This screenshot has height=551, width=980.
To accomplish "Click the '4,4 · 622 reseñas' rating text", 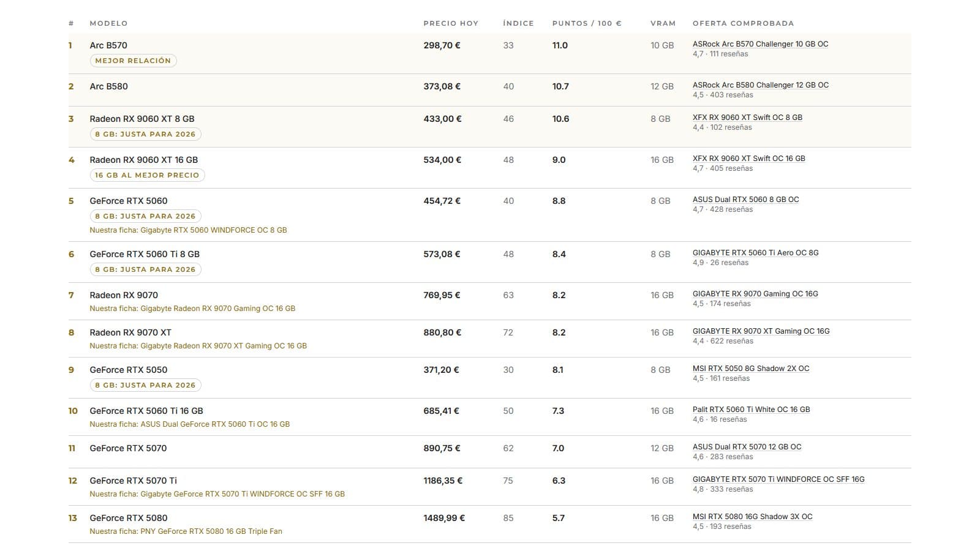I will point(723,341).
